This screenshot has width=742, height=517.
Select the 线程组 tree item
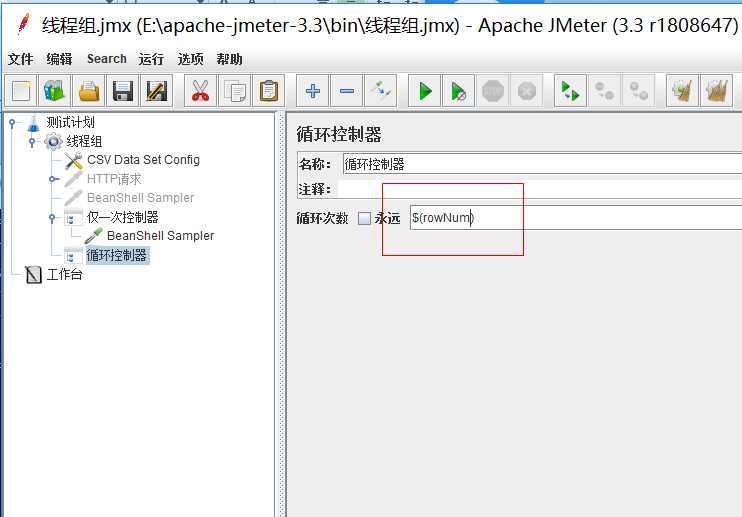[84, 141]
